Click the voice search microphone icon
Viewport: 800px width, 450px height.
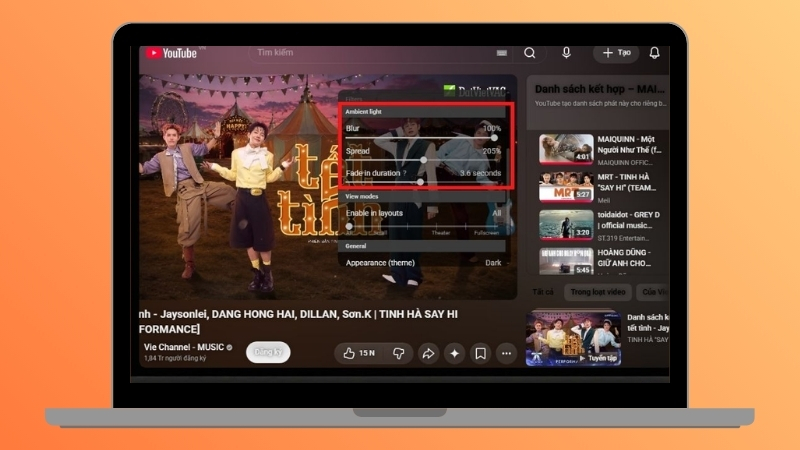pyautogui.click(x=566, y=53)
